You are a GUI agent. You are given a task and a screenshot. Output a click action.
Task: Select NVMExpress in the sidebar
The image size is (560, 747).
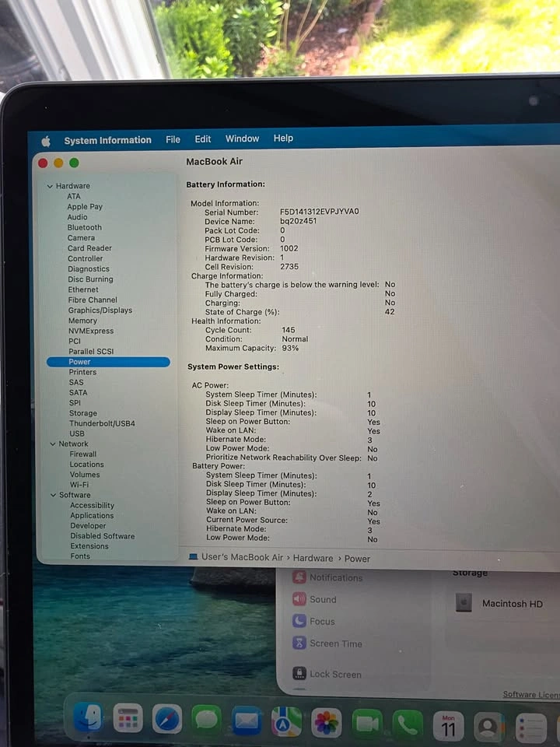(x=91, y=331)
